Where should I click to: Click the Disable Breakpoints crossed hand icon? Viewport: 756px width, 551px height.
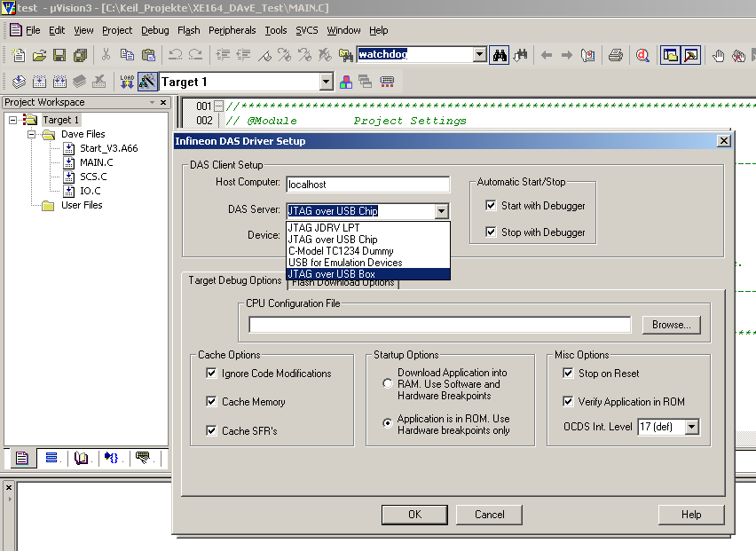click(x=738, y=55)
